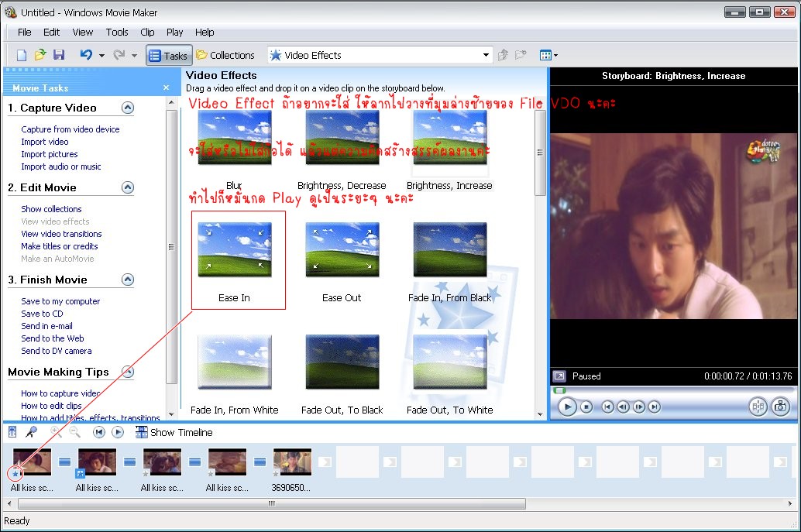
Task: Open the File menu
Action: pyautogui.click(x=25, y=33)
